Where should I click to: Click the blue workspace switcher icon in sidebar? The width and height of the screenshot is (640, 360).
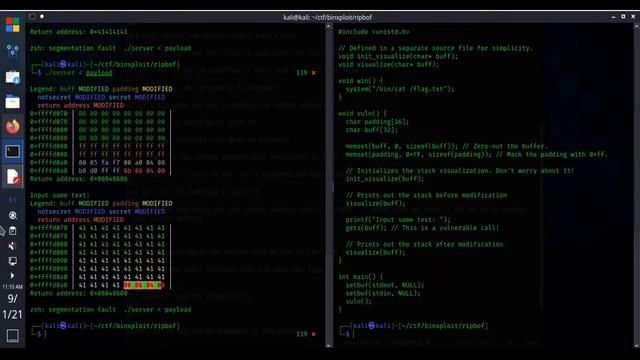click(x=12, y=50)
